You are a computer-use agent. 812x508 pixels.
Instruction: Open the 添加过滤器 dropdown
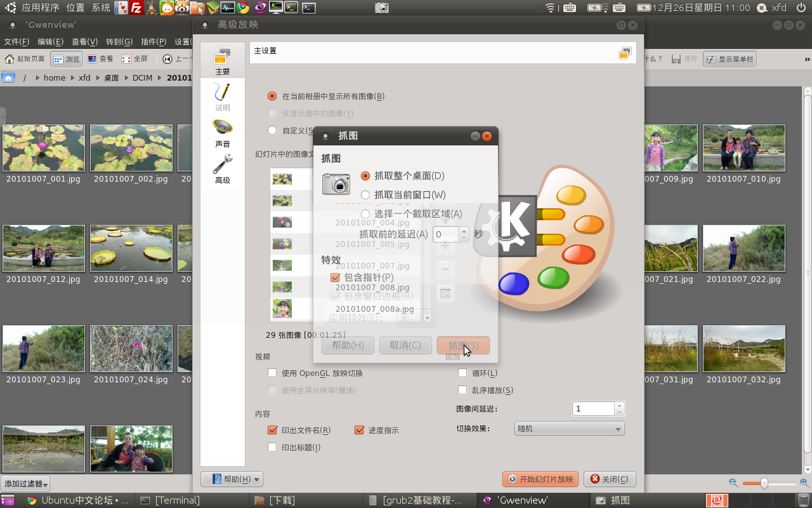(x=25, y=484)
